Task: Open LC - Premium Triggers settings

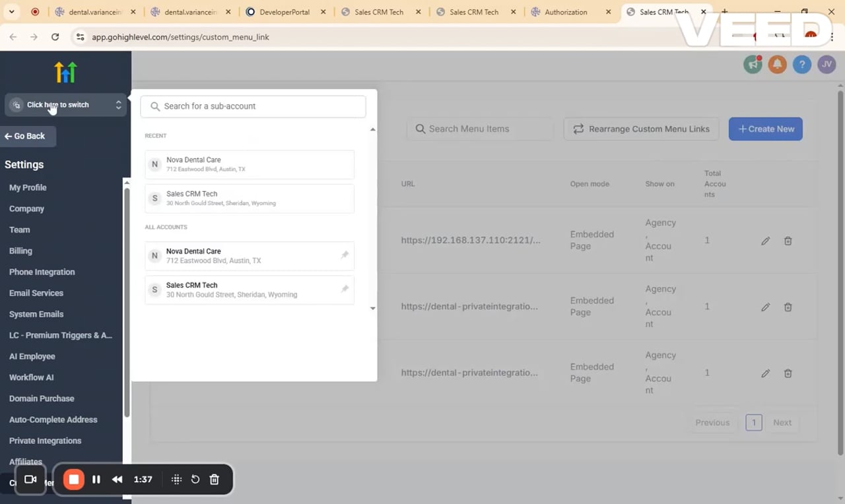Action: pyautogui.click(x=61, y=335)
